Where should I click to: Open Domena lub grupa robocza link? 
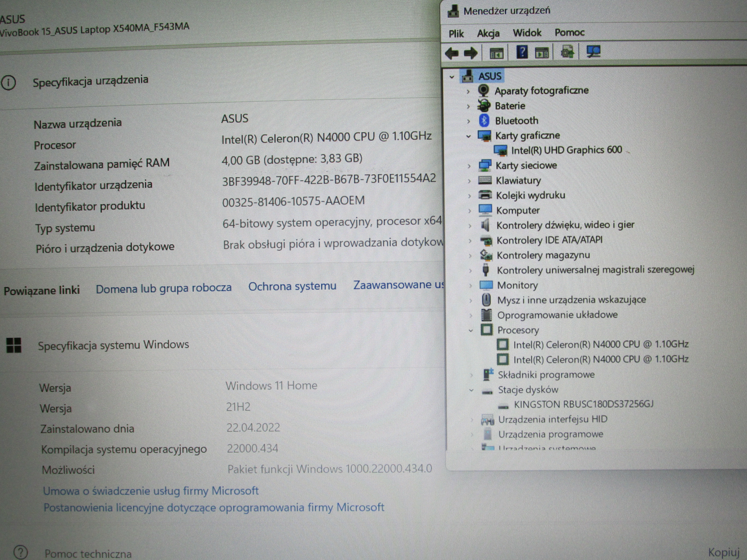163,288
